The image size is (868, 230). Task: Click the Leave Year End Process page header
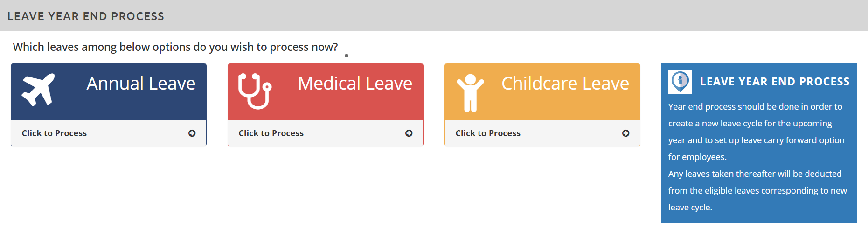pyautogui.click(x=86, y=16)
